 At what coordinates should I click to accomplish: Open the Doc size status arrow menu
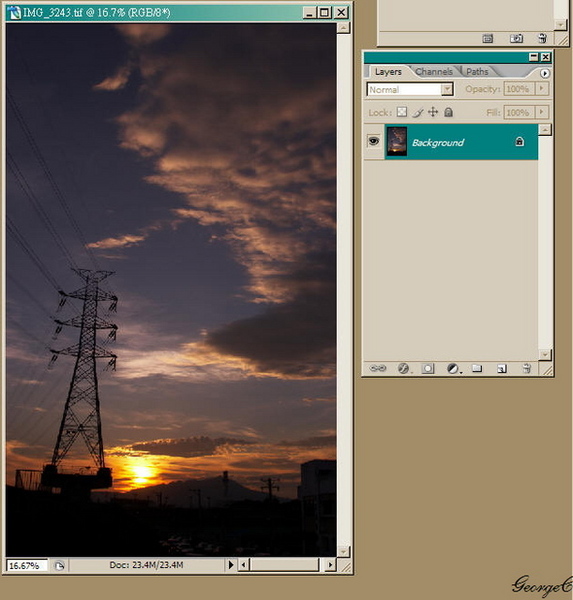tap(231, 564)
